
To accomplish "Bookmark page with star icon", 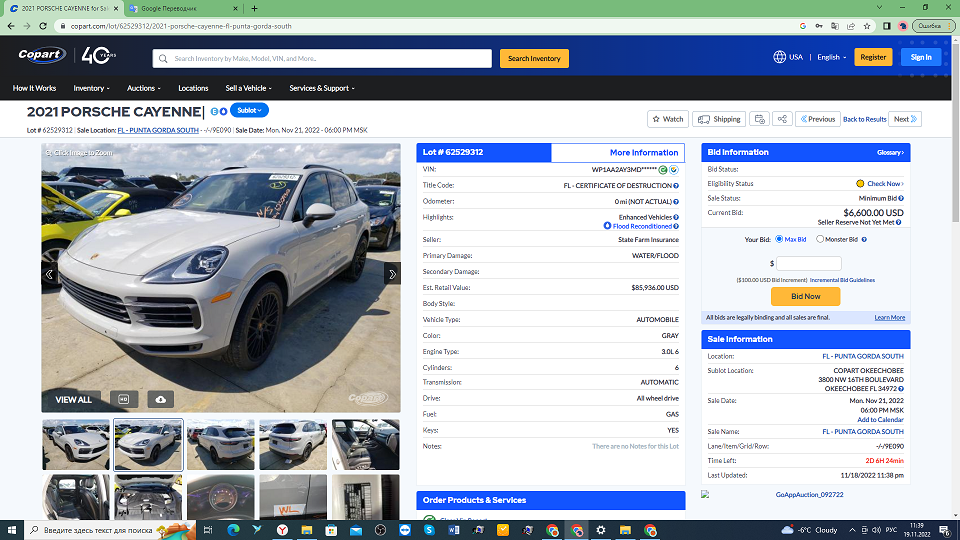I will coord(867,26).
